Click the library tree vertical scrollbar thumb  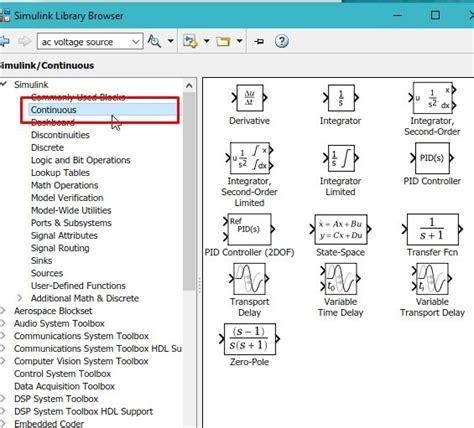tap(189, 192)
